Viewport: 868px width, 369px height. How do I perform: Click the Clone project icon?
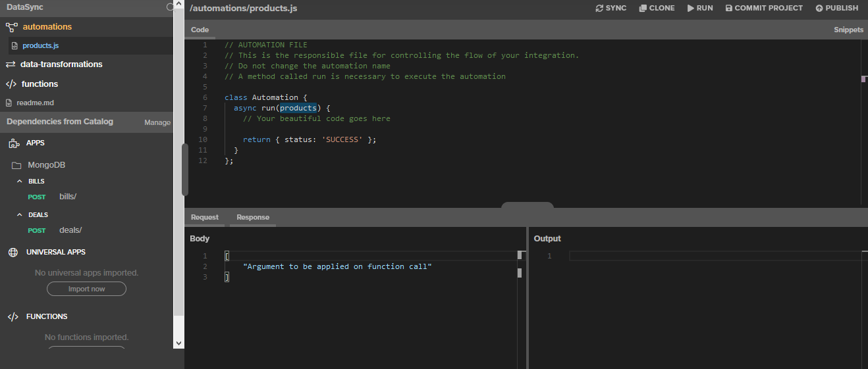[643, 9]
